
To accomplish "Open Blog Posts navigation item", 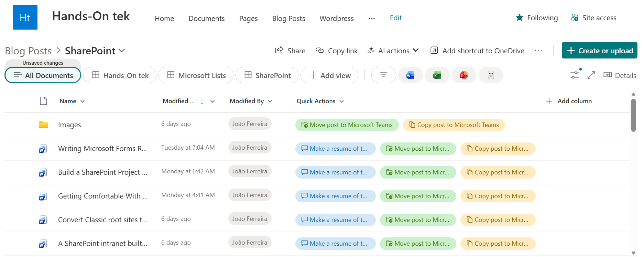I will (x=289, y=18).
